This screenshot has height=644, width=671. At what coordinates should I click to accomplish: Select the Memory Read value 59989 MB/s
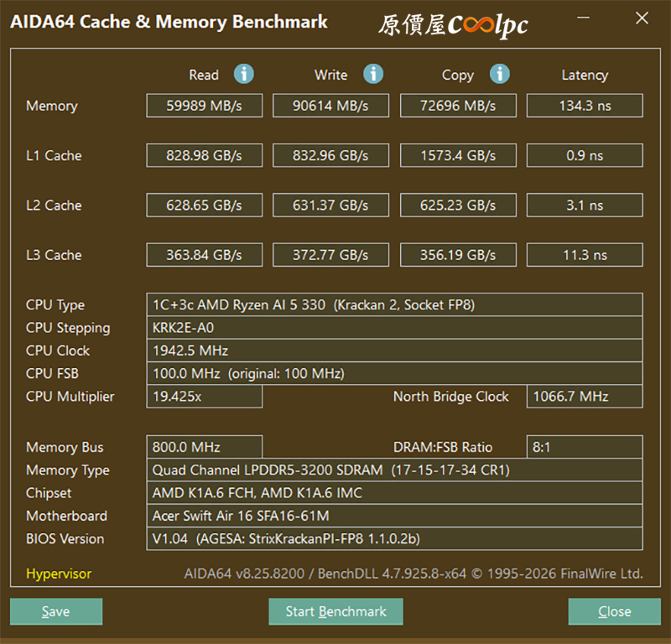point(204,106)
